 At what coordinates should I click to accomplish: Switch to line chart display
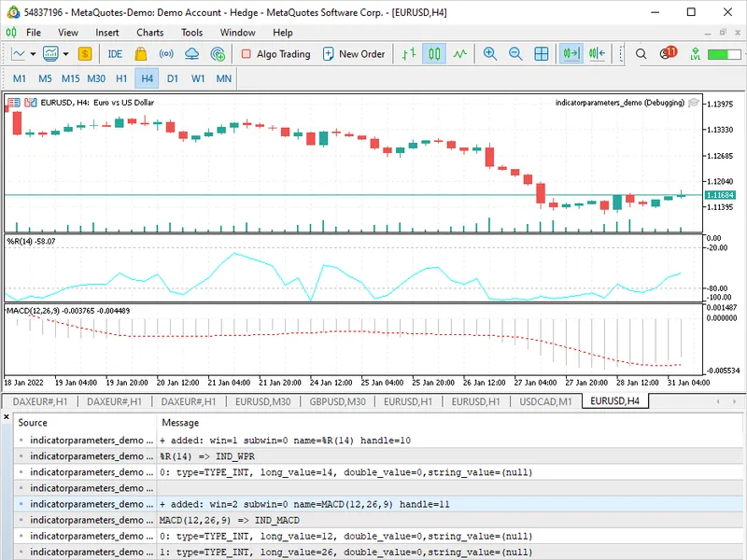[x=459, y=54]
